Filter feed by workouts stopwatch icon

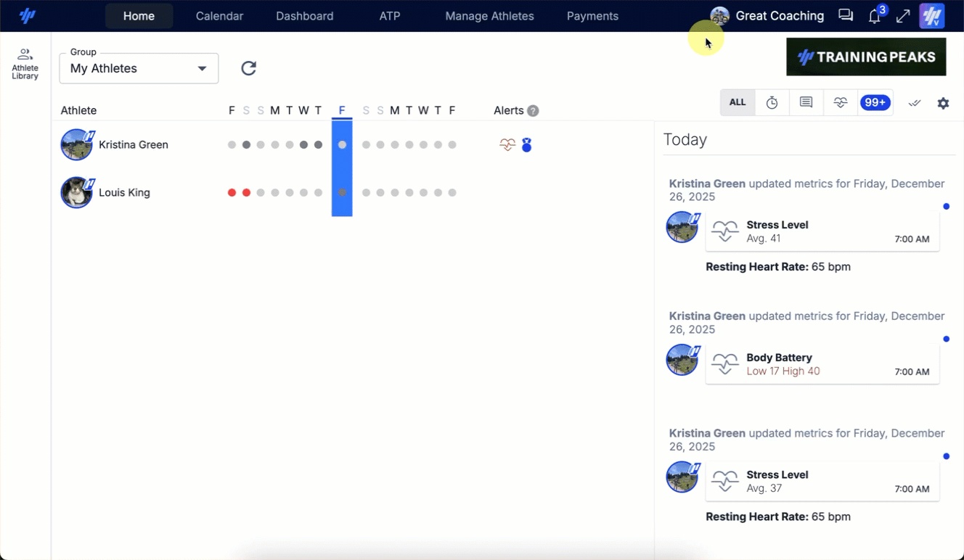772,103
